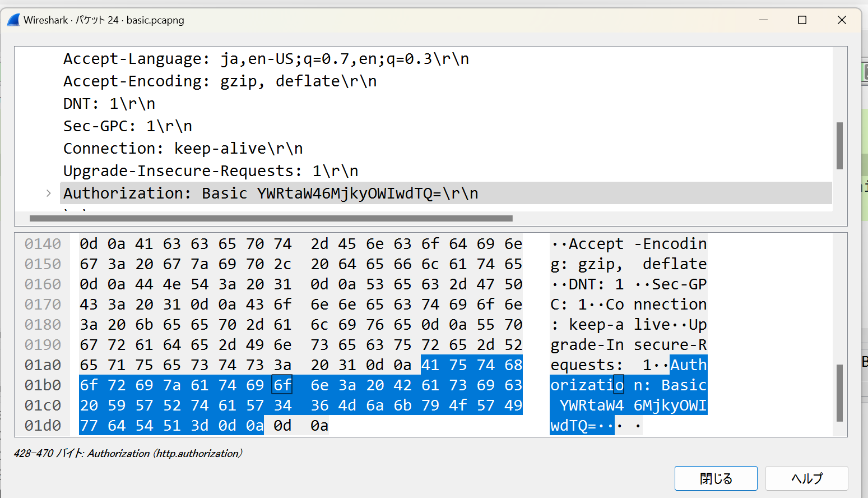Maximize the Wireshark packet window

(802, 20)
